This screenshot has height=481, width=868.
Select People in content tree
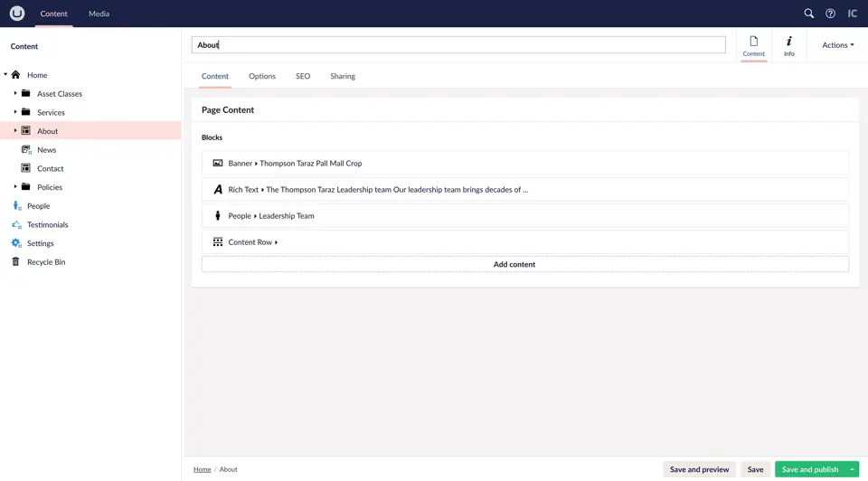point(38,206)
